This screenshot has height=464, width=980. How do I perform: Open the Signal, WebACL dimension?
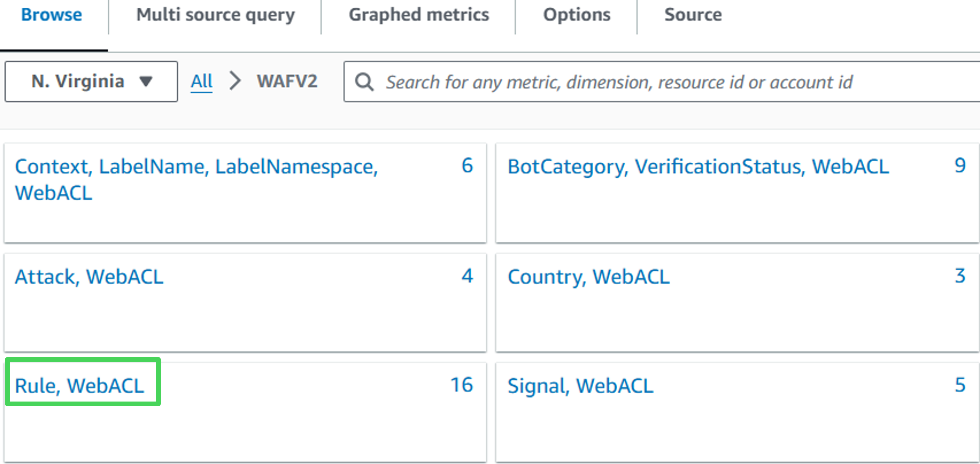click(580, 385)
